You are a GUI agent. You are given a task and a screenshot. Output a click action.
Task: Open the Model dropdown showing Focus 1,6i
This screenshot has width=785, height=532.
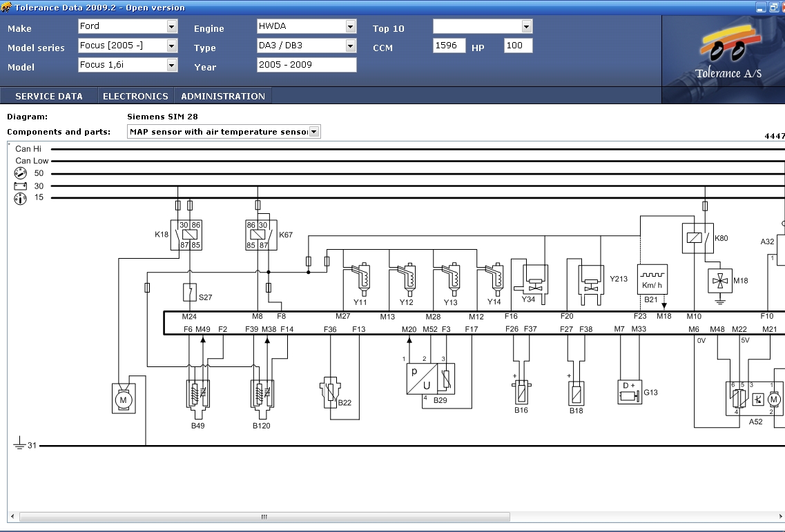(128, 65)
